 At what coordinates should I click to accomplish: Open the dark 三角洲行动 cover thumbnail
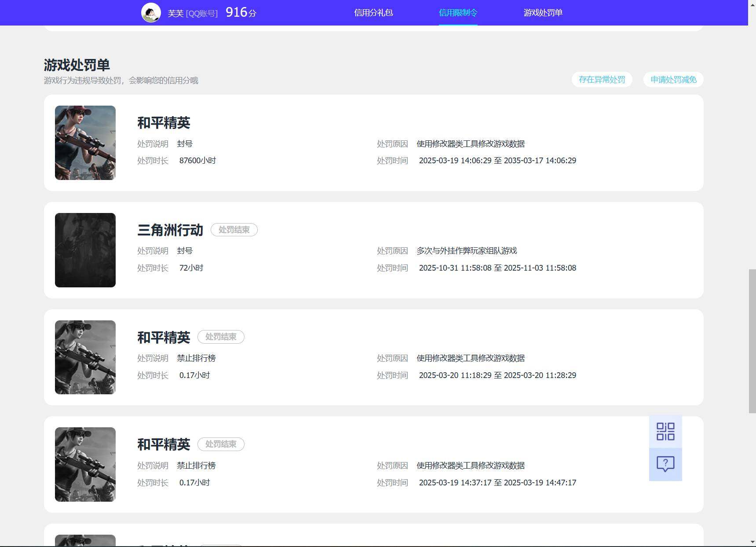[85, 250]
